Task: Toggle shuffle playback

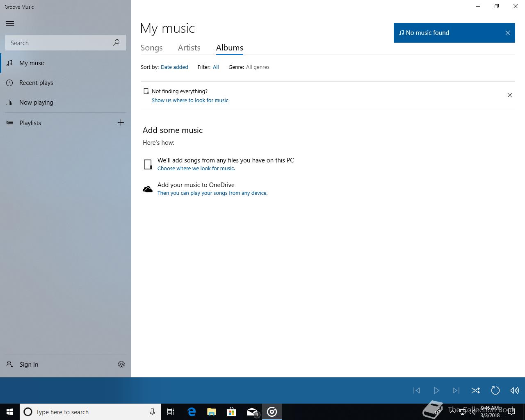Action: pyautogui.click(x=475, y=390)
